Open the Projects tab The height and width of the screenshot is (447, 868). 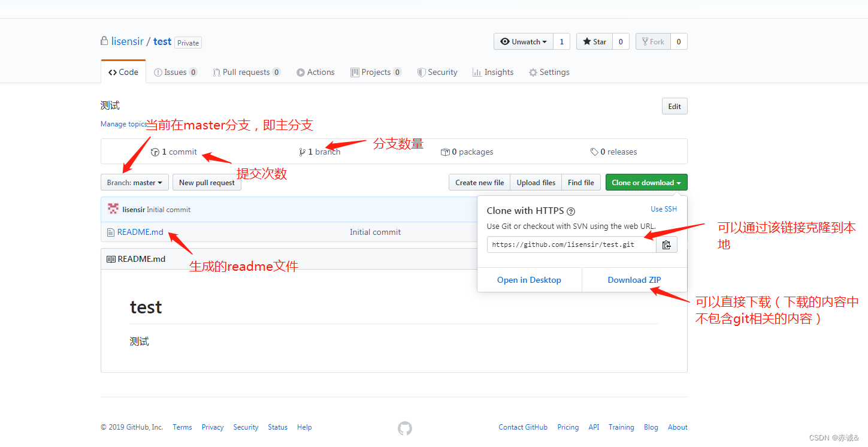click(376, 72)
